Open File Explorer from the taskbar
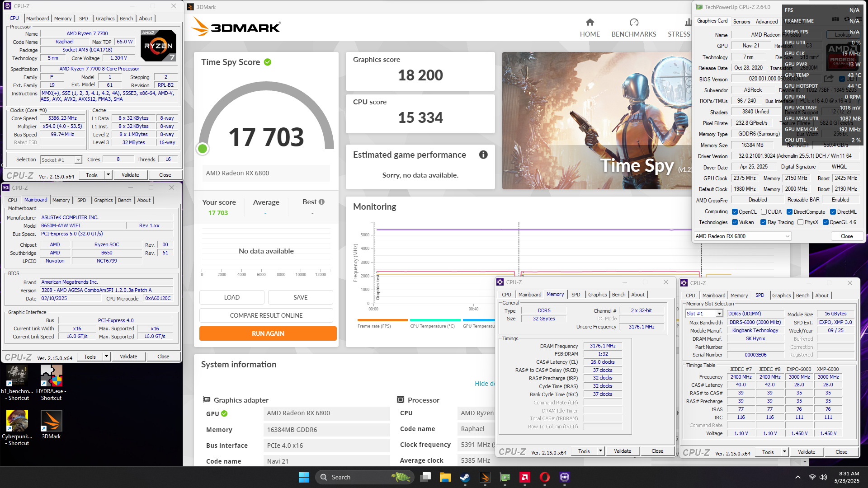 coord(445,477)
